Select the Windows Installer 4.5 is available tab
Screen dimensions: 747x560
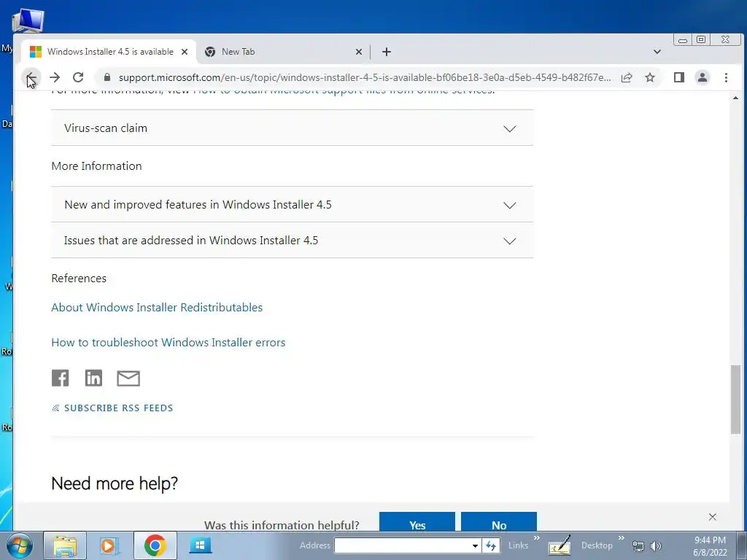[109, 52]
